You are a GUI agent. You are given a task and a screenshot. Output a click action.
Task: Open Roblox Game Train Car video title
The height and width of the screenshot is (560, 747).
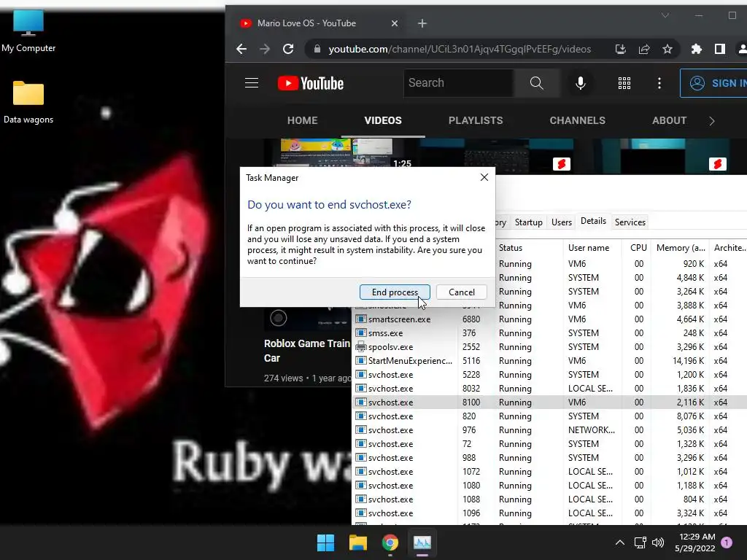(x=307, y=351)
